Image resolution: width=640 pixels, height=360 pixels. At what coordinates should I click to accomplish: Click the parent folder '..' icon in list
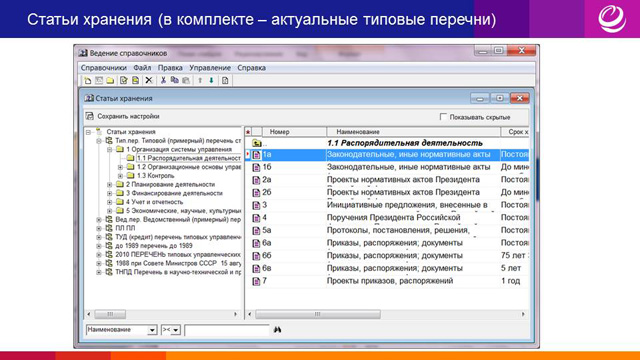click(x=256, y=143)
